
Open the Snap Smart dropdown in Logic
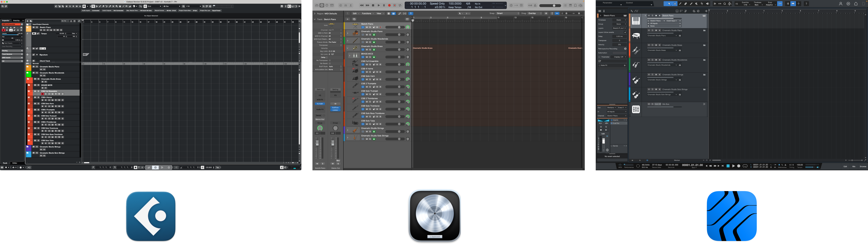[508, 14]
